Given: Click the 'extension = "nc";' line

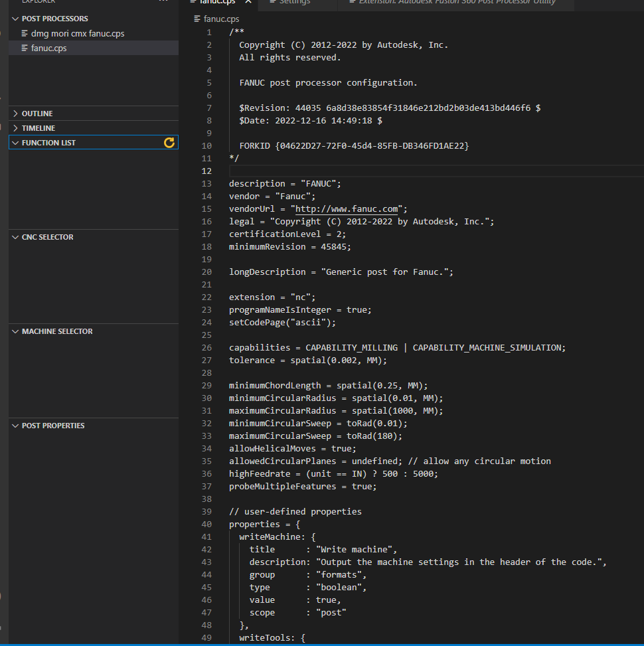Looking at the screenshot, I should [272, 297].
